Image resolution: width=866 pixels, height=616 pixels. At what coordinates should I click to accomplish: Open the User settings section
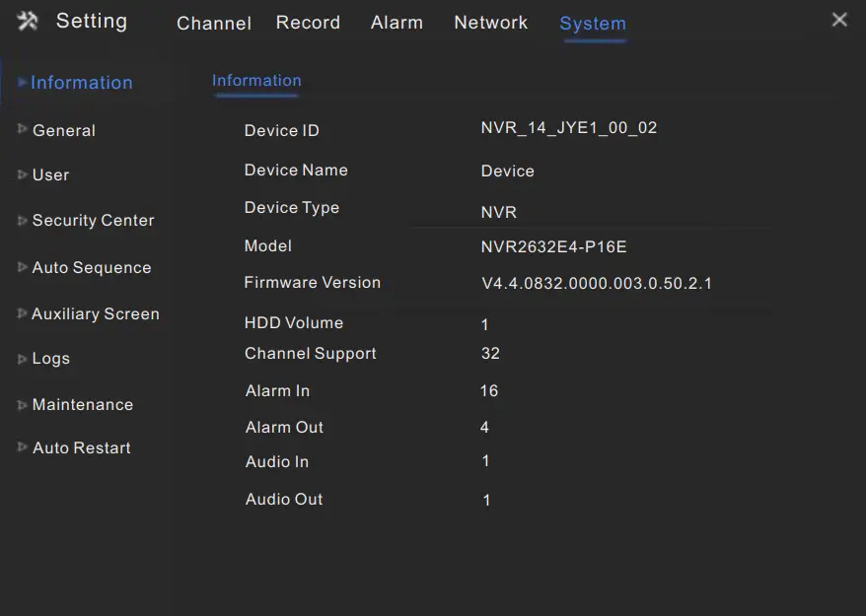click(50, 175)
